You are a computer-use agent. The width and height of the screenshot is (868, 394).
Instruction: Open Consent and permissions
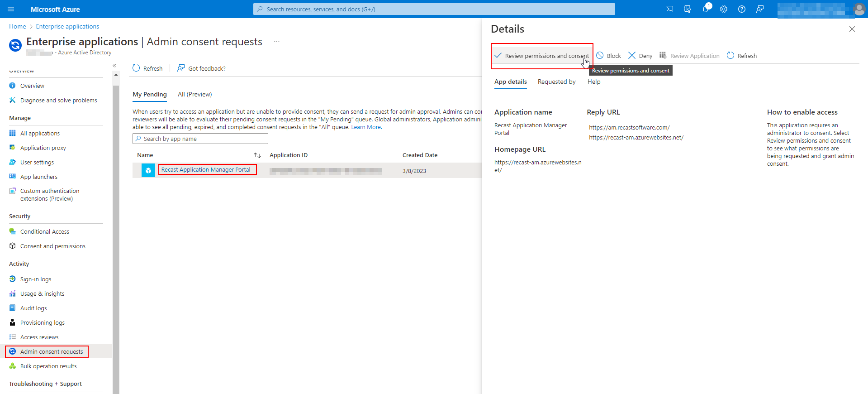52,246
